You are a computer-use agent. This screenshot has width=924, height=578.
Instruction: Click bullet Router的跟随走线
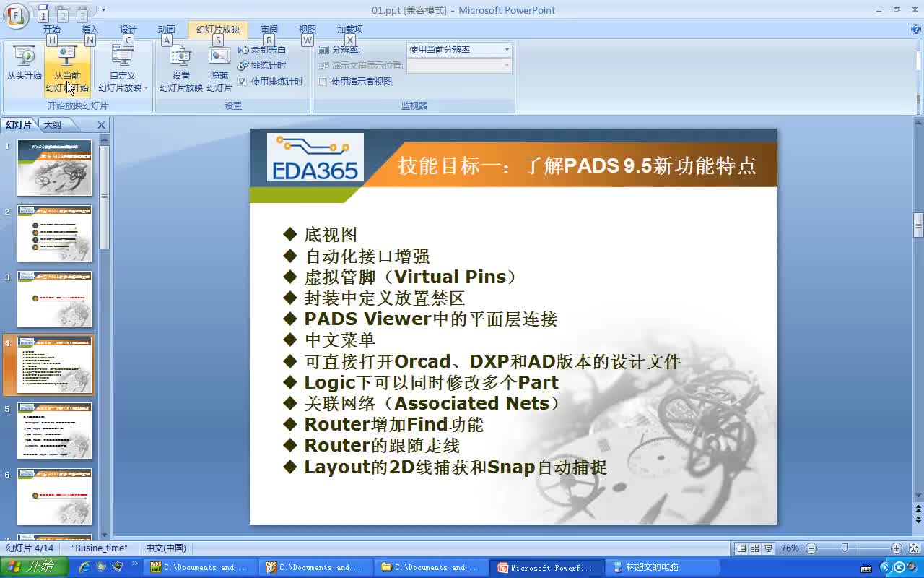382,445
